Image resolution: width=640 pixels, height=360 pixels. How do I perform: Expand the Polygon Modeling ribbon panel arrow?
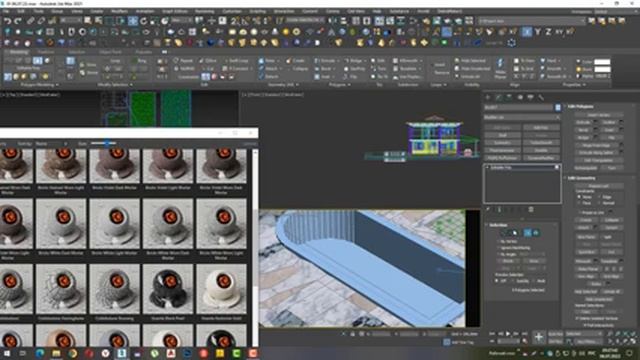pos(57,85)
